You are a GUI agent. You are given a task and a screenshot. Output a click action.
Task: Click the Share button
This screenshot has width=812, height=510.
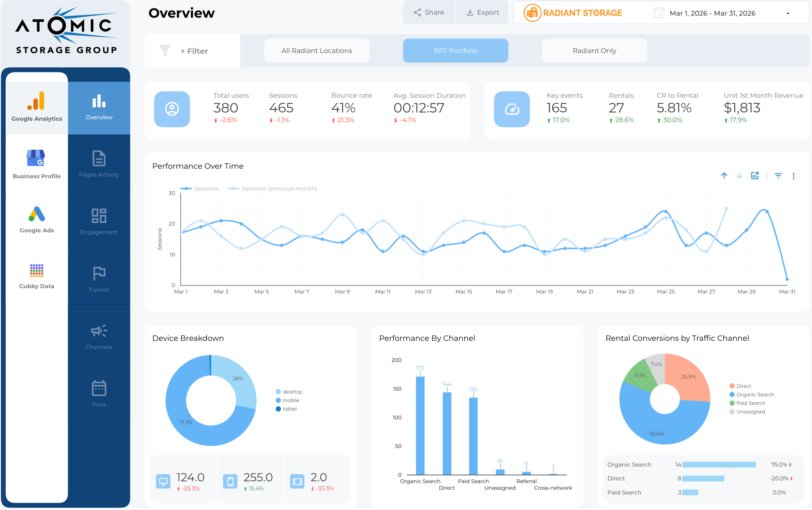tap(429, 12)
